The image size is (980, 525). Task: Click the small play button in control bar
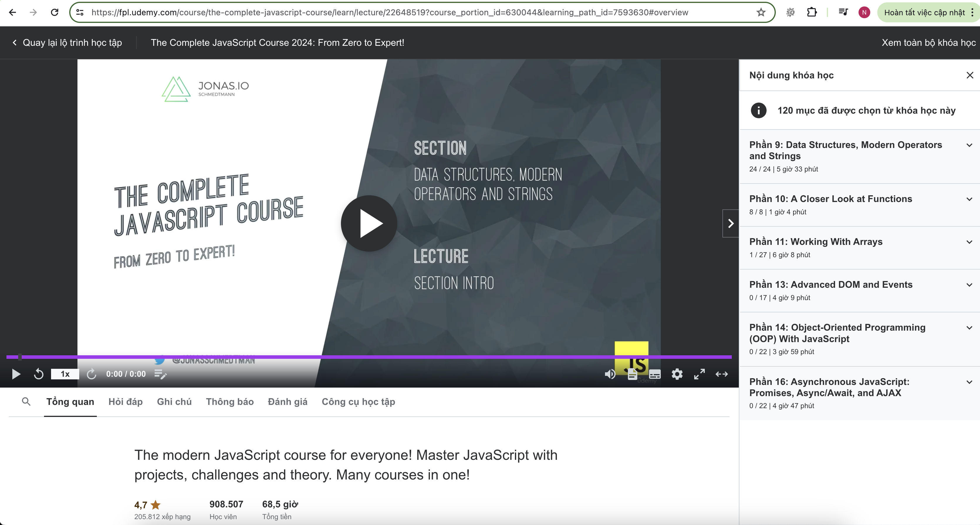point(16,374)
